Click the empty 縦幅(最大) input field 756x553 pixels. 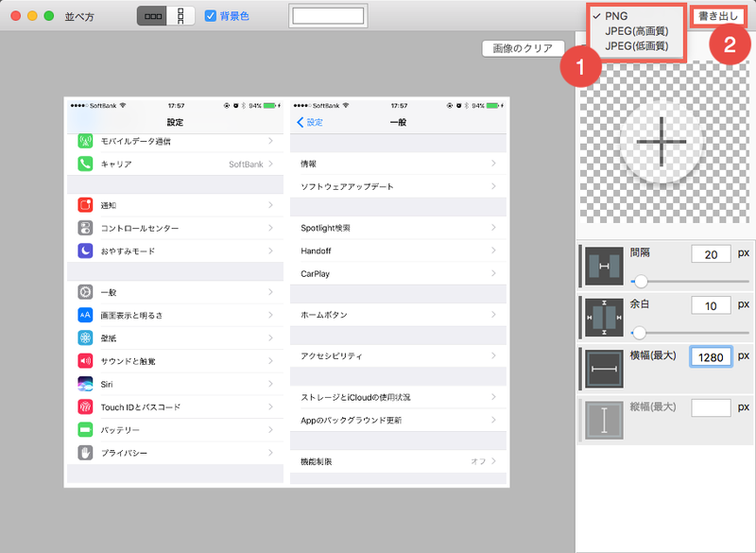pos(711,407)
